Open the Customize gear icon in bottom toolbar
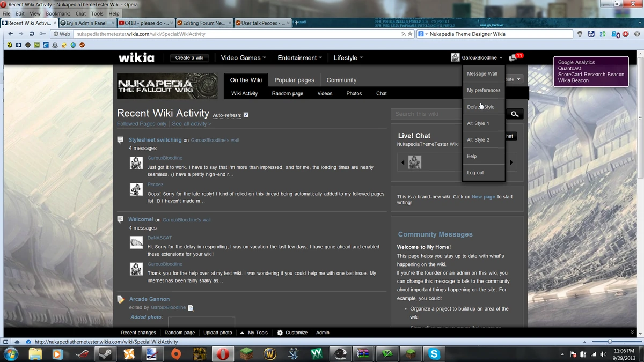The width and height of the screenshot is (644, 362). pyautogui.click(x=279, y=333)
